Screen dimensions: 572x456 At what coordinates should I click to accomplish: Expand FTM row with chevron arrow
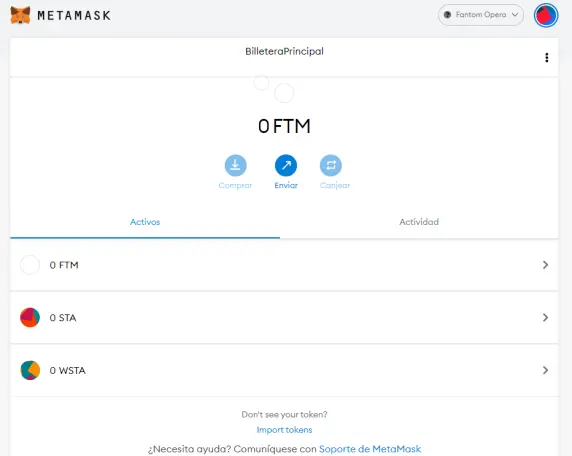pyautogui.click(x=545, y=265)
